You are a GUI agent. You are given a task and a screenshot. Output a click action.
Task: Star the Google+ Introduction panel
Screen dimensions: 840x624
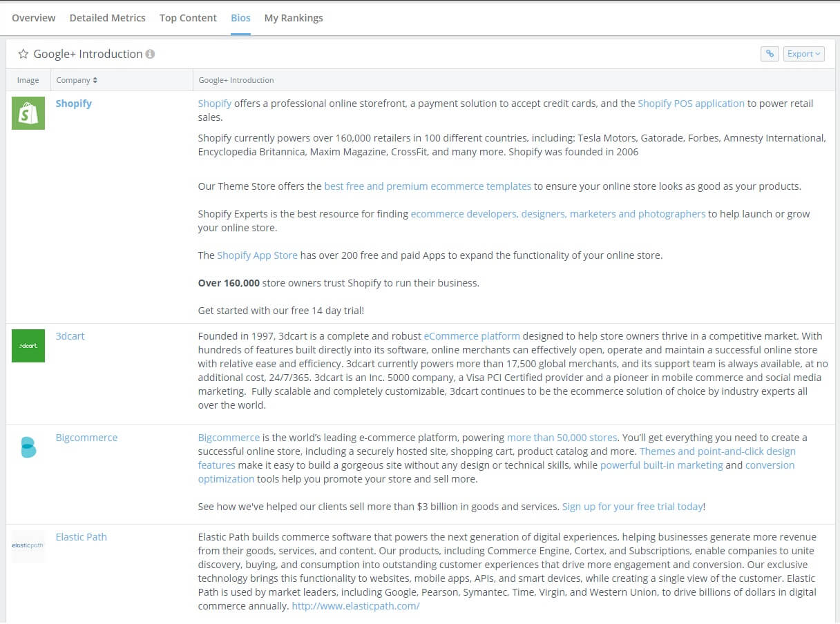(23, 54)
